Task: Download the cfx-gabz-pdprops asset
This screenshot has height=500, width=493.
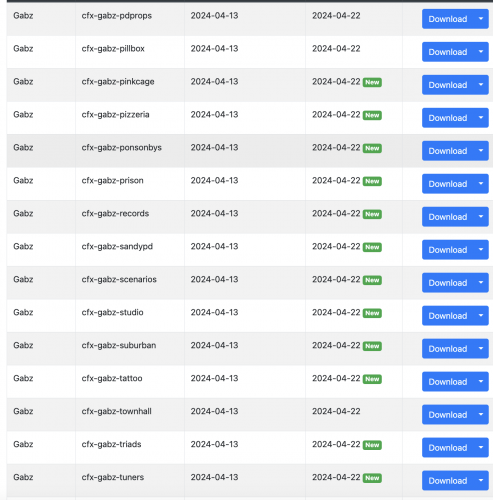Action: [x=447, y=19]
